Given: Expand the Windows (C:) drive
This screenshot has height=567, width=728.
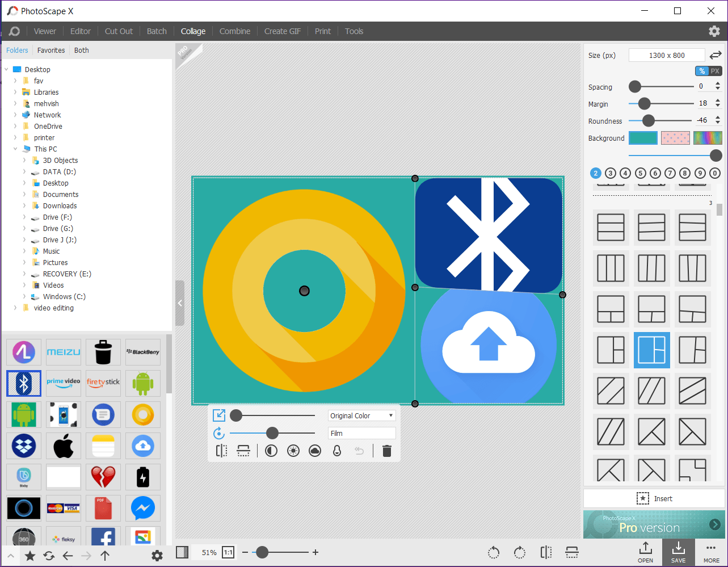Looking at the screenshot, I should click(x=24, y=296).
